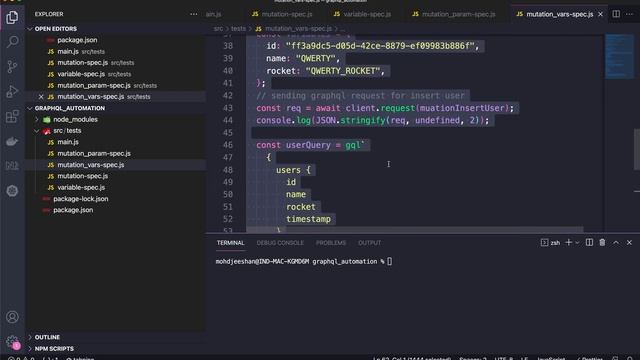Viewport: 640px width, 360px height.
Task: Switch to the Debug Console tab
Action: [x=280, y=242]
